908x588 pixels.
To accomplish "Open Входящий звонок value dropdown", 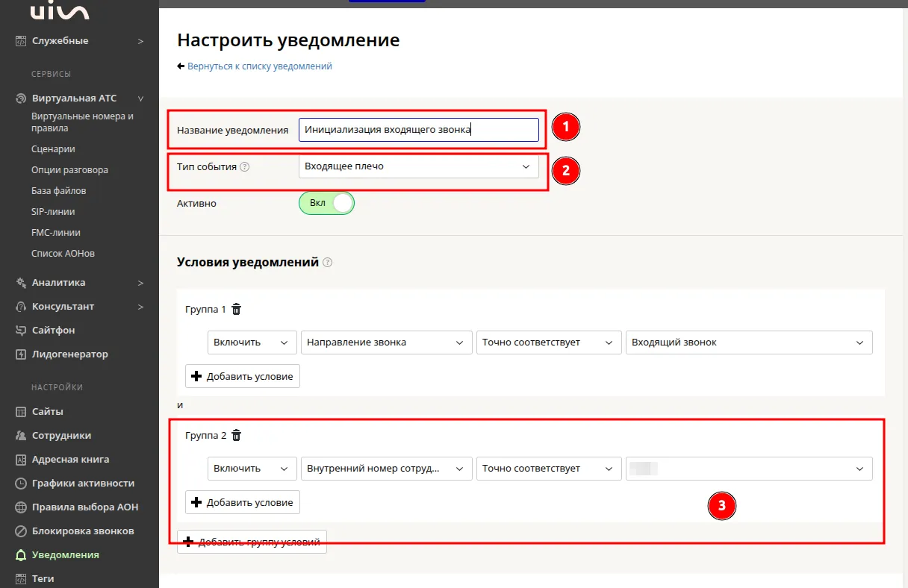I will 748,343.
